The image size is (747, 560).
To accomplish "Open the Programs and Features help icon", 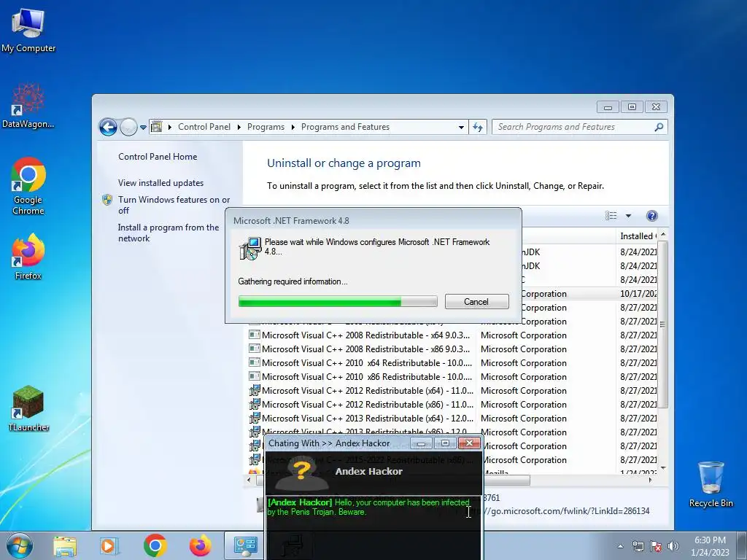I will (651, 216).
